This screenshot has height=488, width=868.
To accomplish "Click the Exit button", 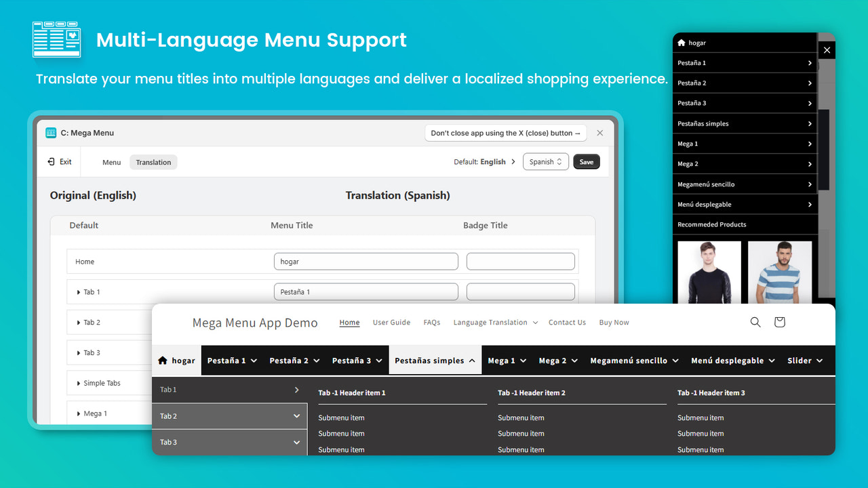I will tap(60, 162).
